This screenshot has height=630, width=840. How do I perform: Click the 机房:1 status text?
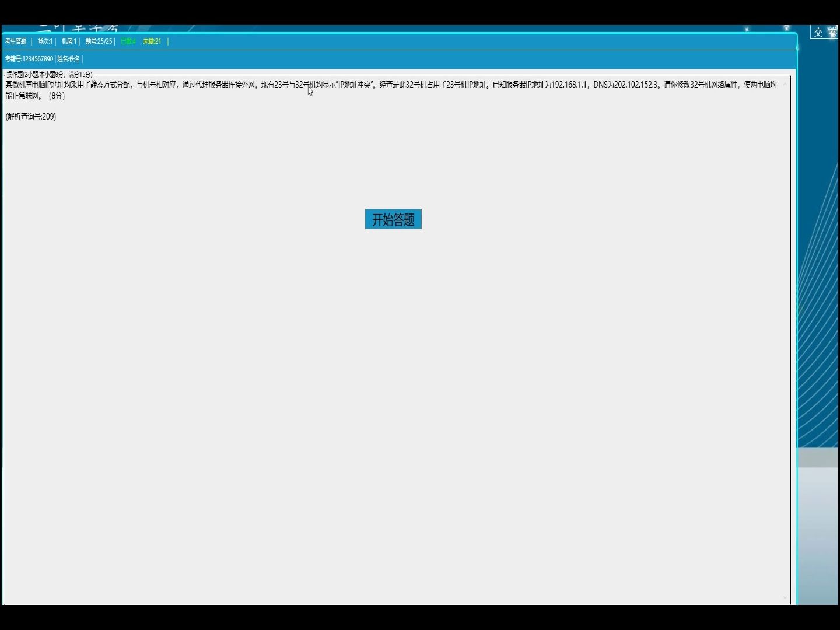[69, 41]
